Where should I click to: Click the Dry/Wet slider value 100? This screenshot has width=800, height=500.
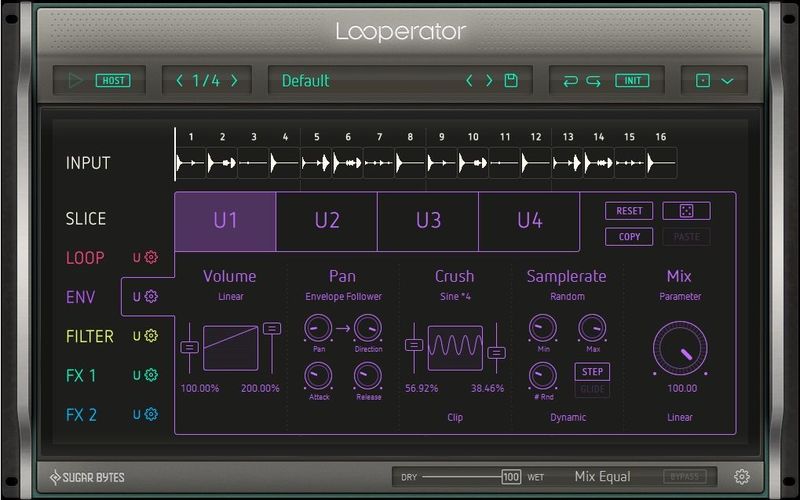(x=511, y=477)
